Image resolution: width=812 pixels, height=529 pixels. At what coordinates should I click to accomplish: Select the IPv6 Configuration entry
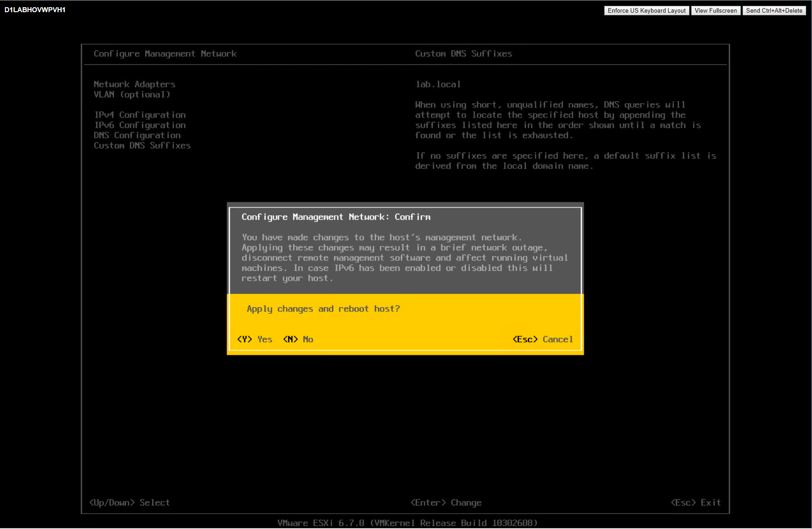[x=140, y=125]
